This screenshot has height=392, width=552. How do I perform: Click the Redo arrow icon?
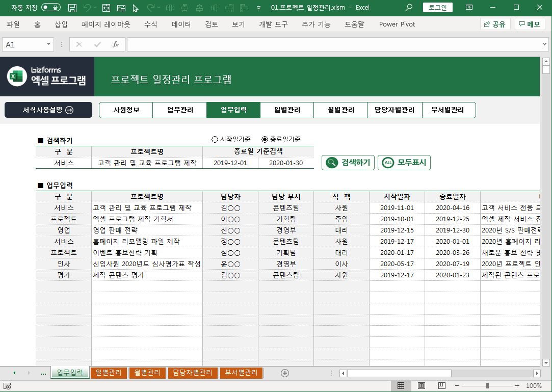point(151,8)
